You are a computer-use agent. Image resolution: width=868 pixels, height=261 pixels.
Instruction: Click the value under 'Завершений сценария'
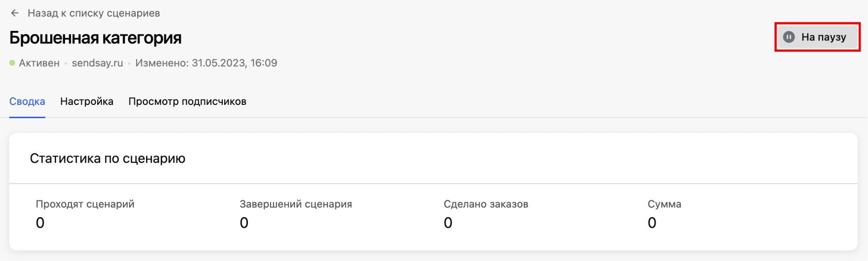click(x=244, y=223)
